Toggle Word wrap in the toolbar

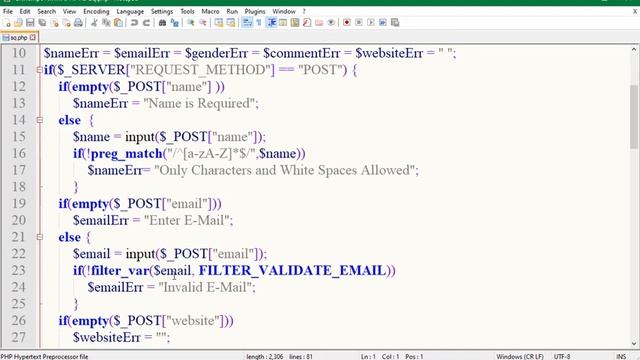pyautogui.click(x=247, y=23)
